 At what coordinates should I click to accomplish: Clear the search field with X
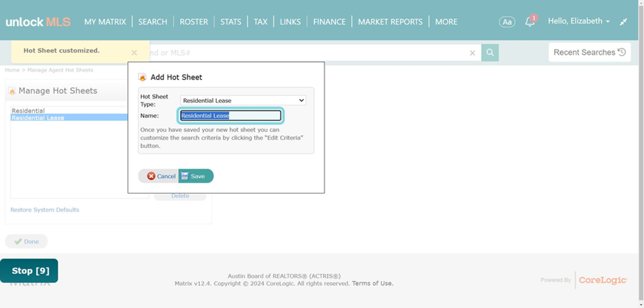point(472,53)
